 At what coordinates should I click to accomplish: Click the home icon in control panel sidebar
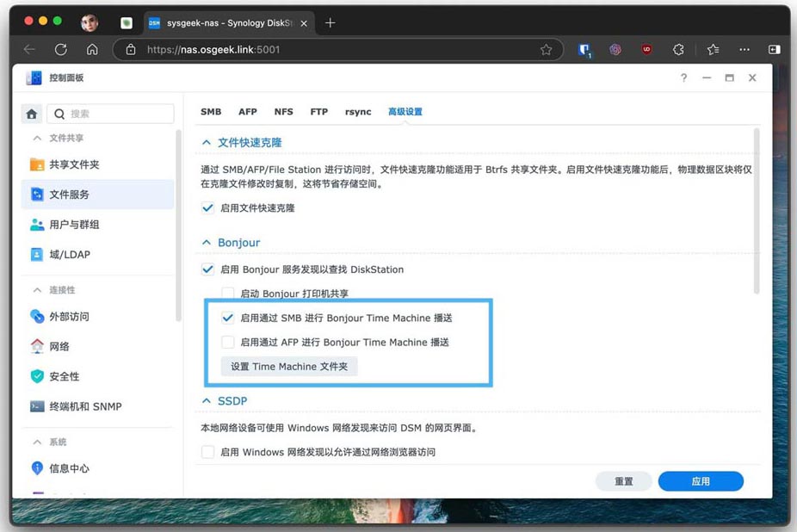tap(32, 114)
